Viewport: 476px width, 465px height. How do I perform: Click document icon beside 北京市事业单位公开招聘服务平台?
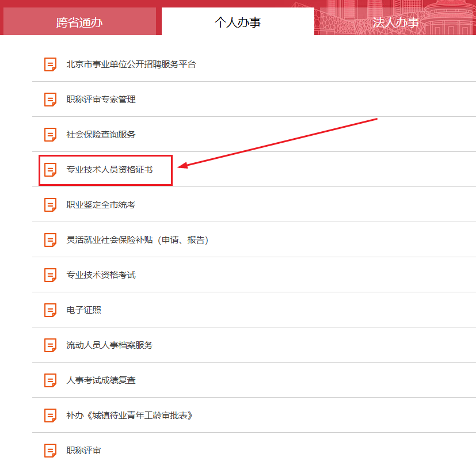(51, 64)
